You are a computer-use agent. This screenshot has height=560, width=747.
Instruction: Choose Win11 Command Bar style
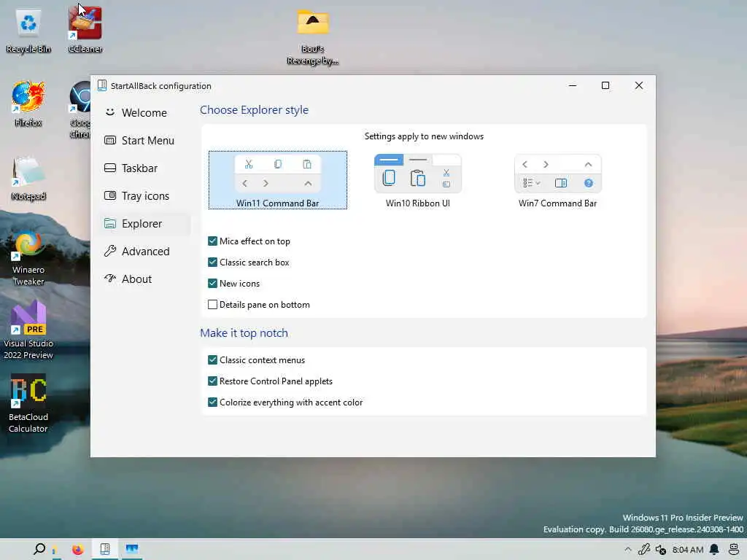278,180
